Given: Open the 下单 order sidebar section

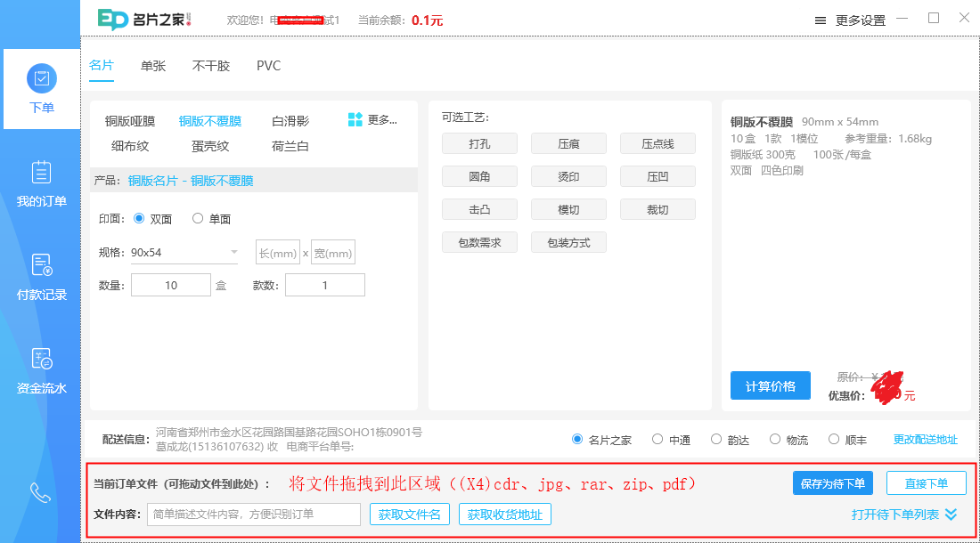Looking at the screenshot, I should 42,89.
